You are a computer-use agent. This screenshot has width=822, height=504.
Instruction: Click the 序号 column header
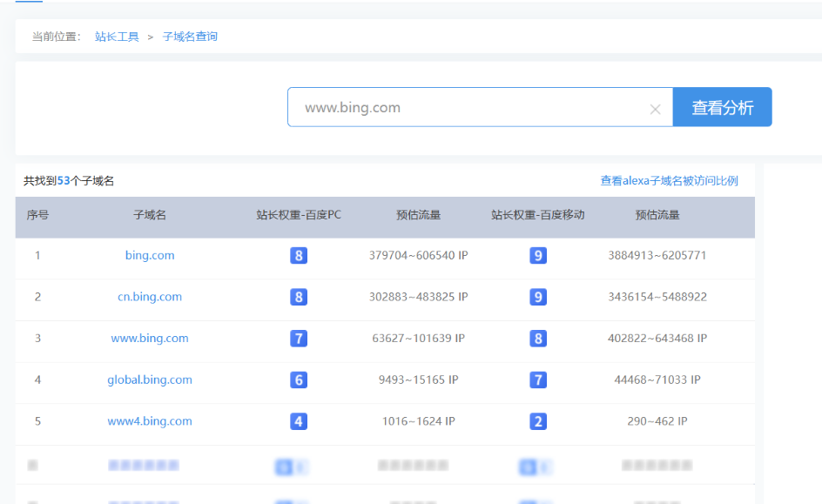[x=37, y=215]
